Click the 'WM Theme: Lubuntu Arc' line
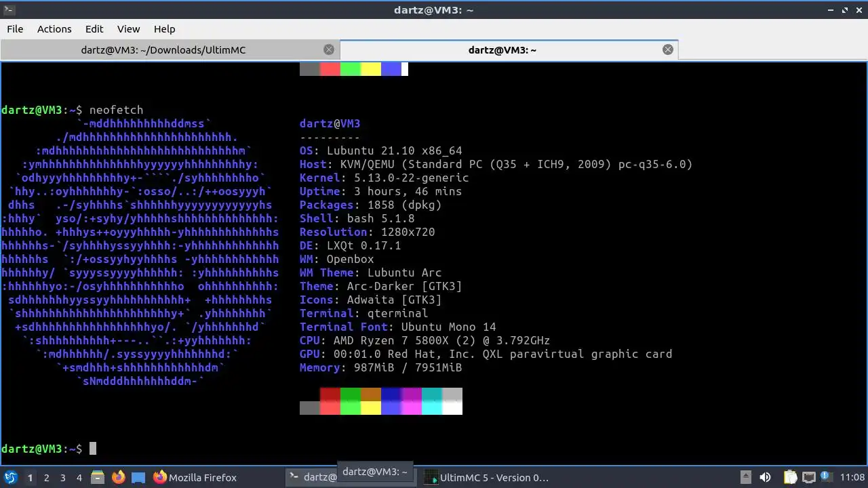Viewport: 868px width, 488px height. tap(370, 272)
